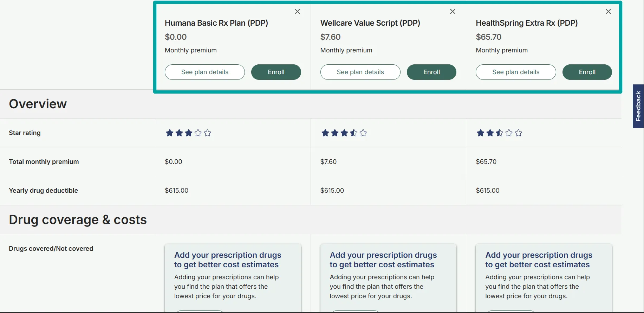644x313 pixels.
Task: Click HealthSpring's add prescription drugs card heading
Action: 539,260
